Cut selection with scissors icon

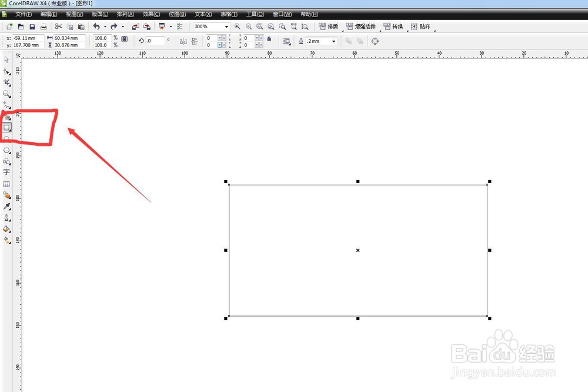tap(58, 26)
